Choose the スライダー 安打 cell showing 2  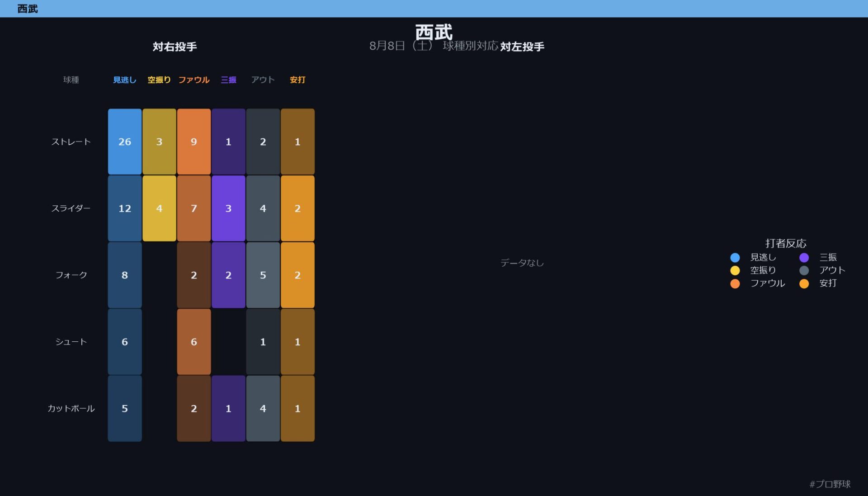pos(297,208)
